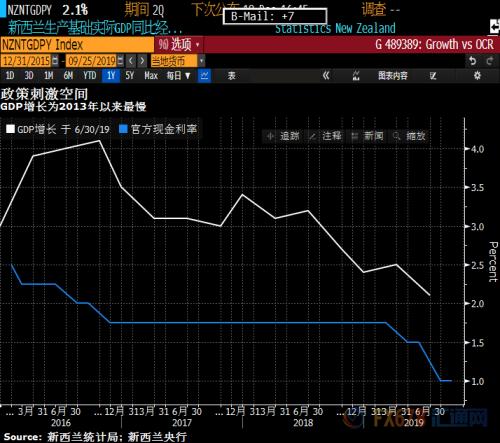Switch to the 表 table view

click(x=231, y=76)
